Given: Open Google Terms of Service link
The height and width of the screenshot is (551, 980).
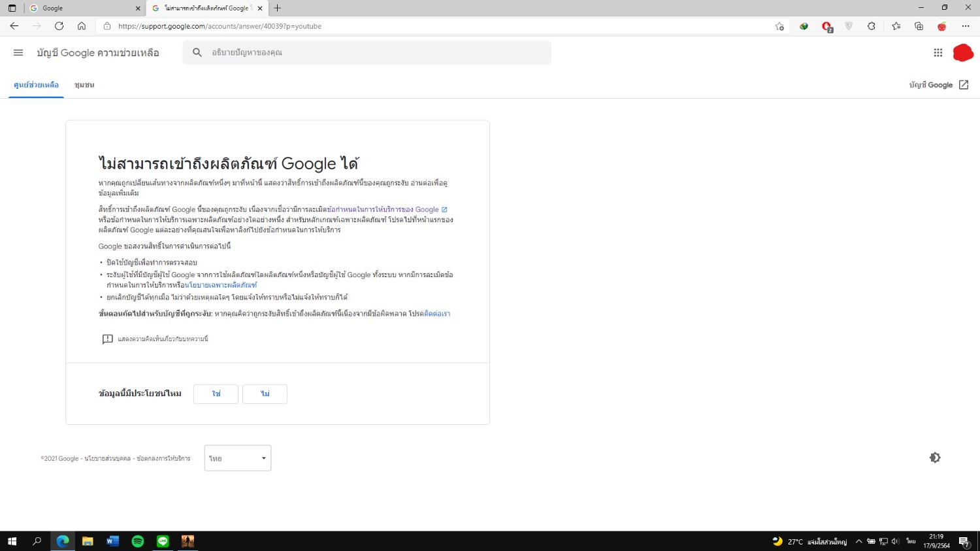Looking at the screenshot, I should (387, 210).
